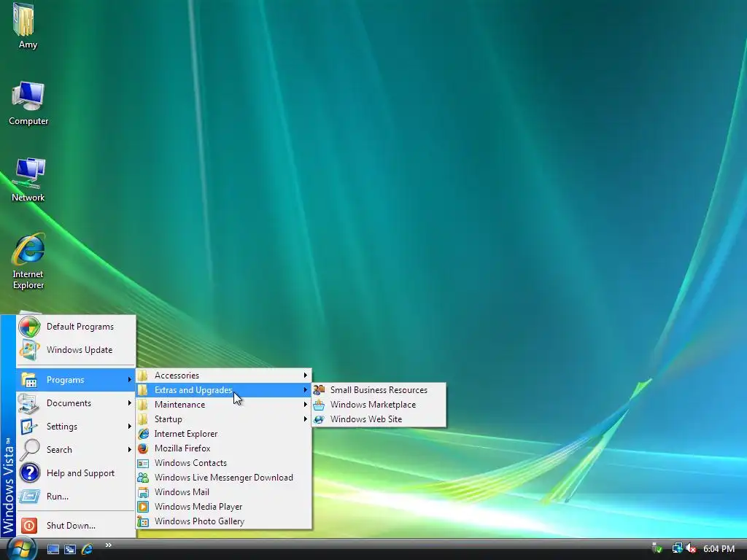Click the taskbar clock showing 6:04 PM
Image resolution: width=747 pixels, height=560 pixels.
coord(719,549)
